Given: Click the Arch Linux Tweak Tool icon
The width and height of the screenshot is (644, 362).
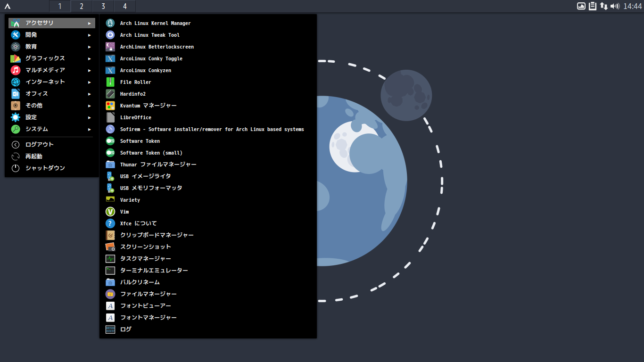Looking at the screenshot, I should 110,35.
